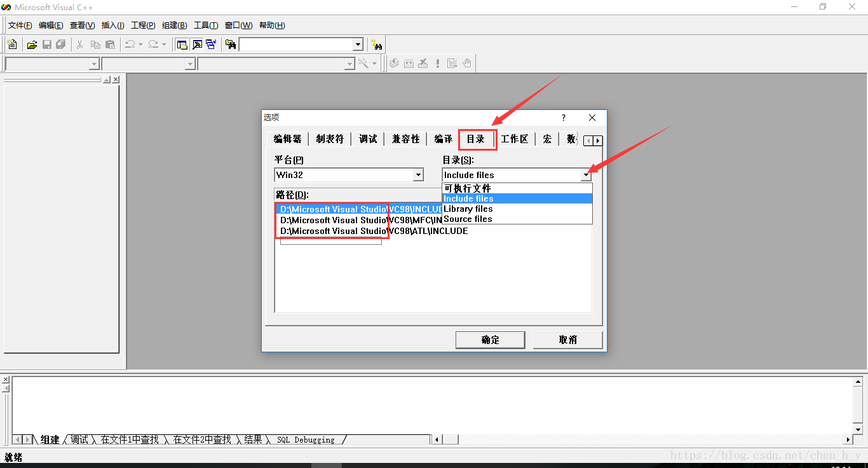868x468 pixels.
Task: Click the Copy toolbar icon
Action: [x=95, y=45]
